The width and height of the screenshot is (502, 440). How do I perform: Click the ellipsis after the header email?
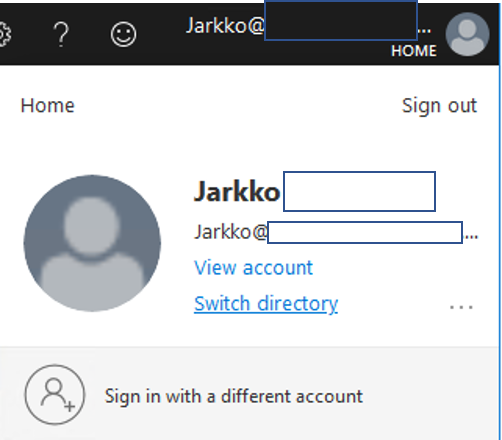[x=424, y=30]
